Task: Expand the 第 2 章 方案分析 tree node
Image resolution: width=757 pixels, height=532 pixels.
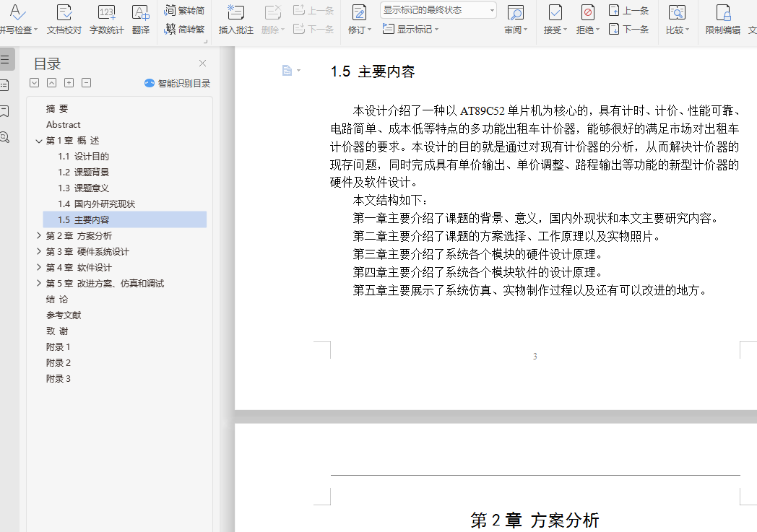Action: (x=39, y=236)
